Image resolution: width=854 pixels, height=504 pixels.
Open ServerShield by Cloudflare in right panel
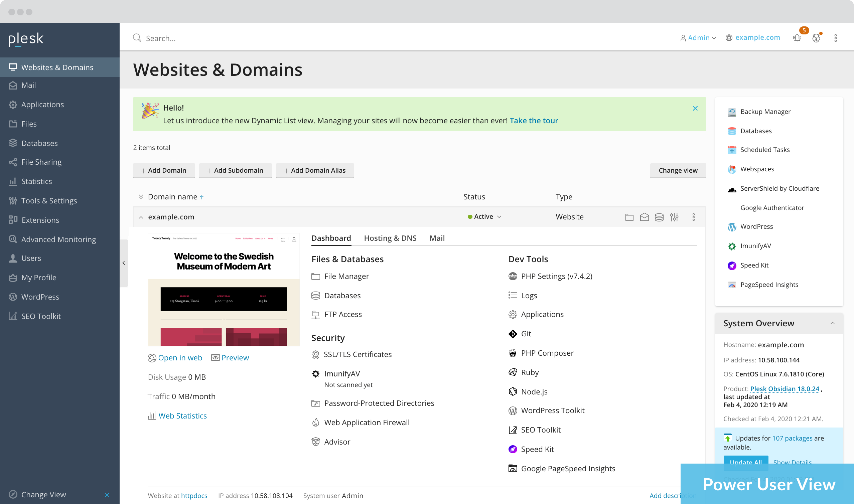779,188
